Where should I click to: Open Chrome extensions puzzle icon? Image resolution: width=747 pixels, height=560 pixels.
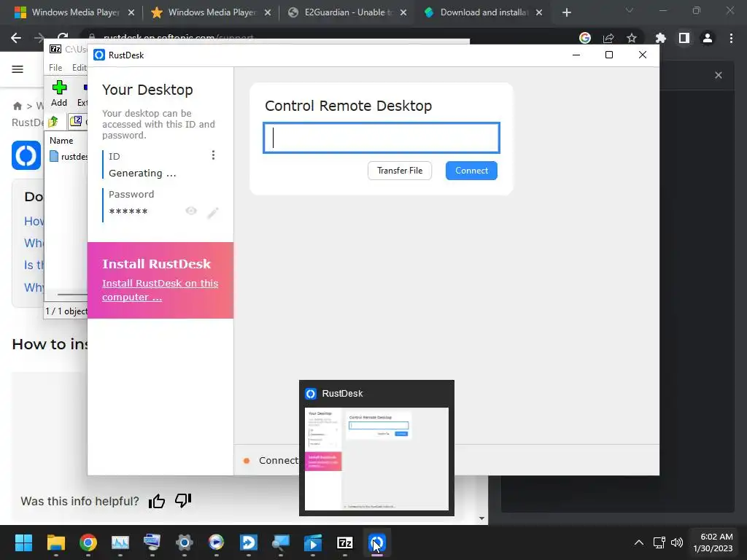[661, 38]
